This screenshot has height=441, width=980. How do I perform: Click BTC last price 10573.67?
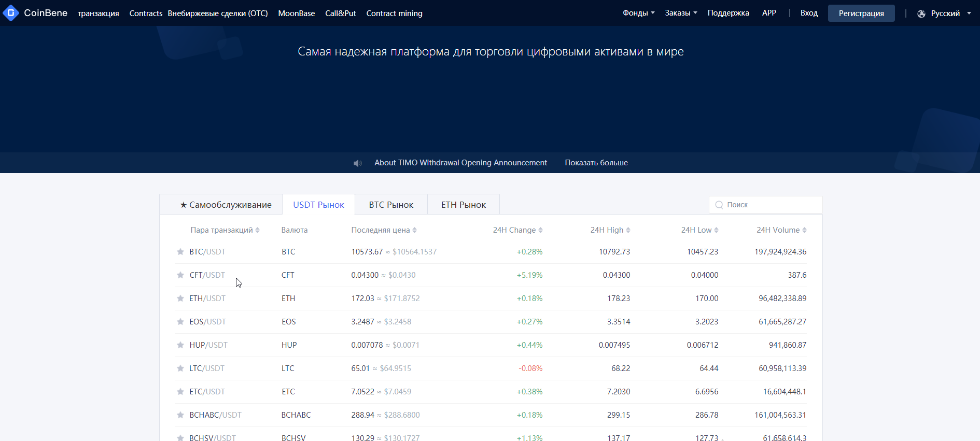[367, 252]
